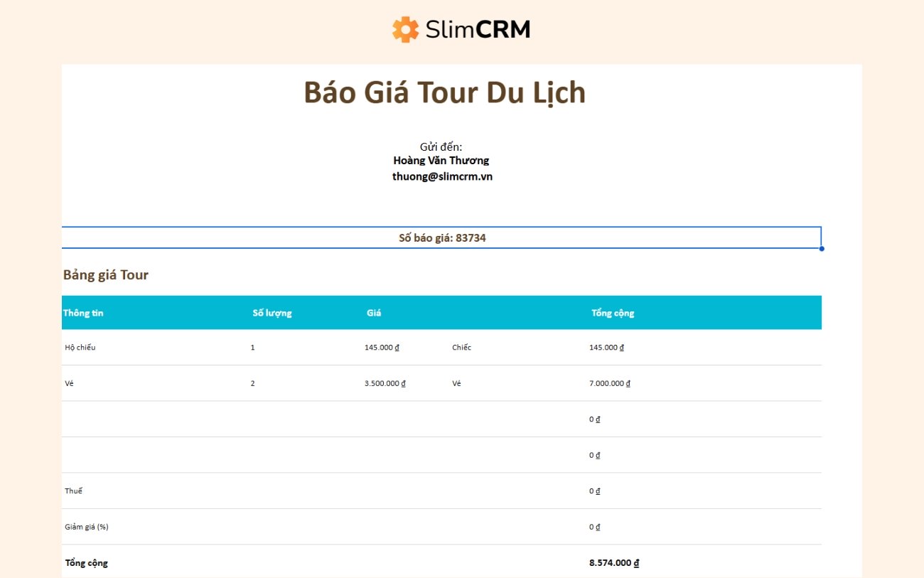The height and width of the screenshot is (578, 924).
Task: Click grand total '8.574.000 ₫'
Action: tap(614, 563)
